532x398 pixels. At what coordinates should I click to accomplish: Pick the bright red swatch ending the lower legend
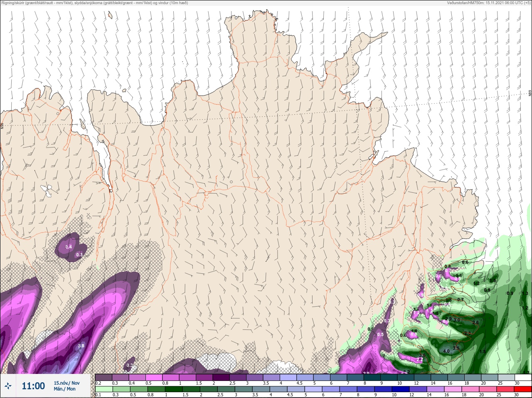point(522,389)
